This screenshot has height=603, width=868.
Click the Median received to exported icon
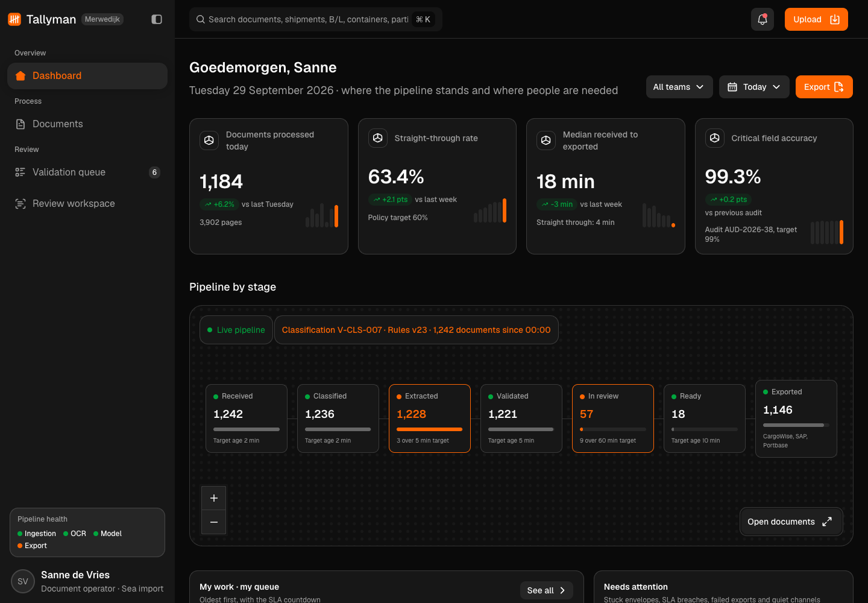[x=546, y=140]
